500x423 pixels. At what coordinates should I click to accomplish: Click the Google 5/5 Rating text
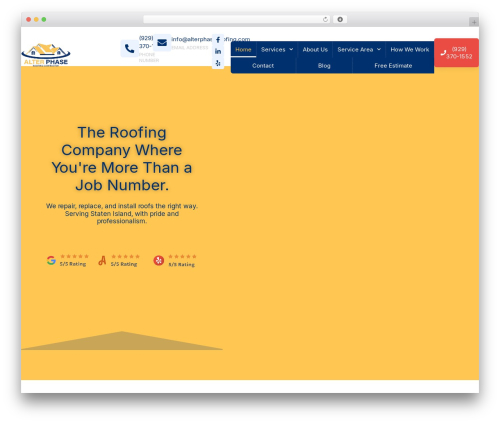(73, 264)
